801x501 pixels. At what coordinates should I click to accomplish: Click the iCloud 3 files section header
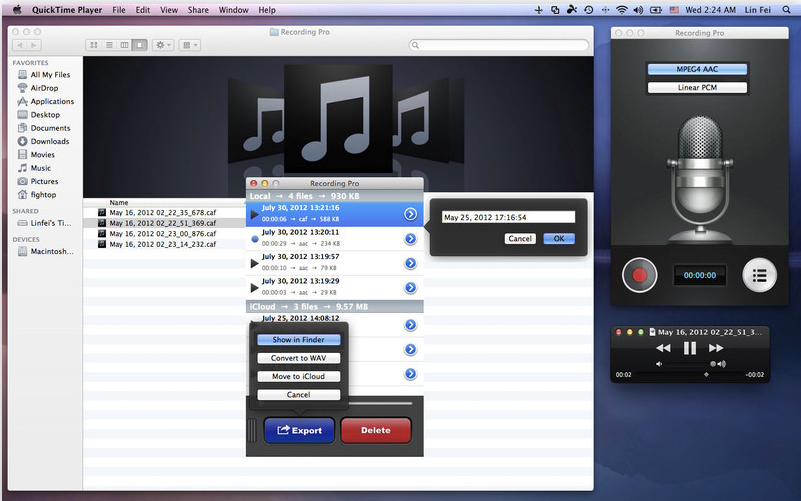(x=335, y=306)
